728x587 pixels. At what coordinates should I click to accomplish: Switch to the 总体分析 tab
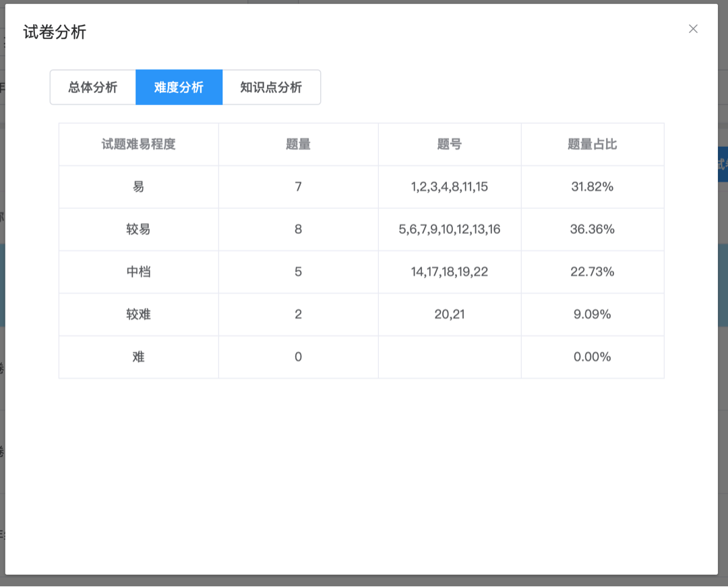pos(93,87)
